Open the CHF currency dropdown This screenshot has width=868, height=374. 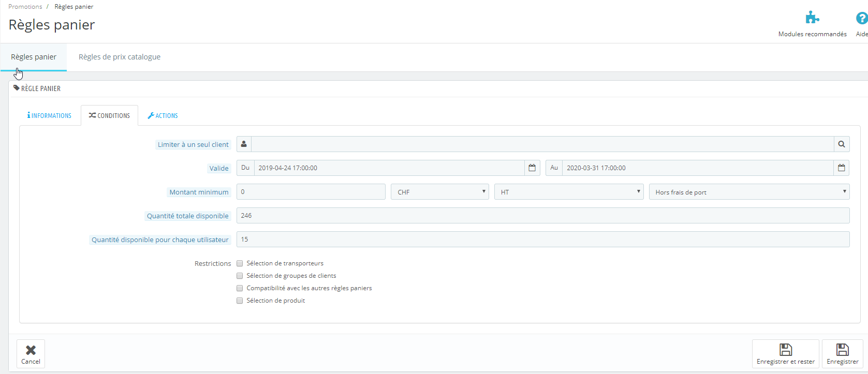point(440,192)
